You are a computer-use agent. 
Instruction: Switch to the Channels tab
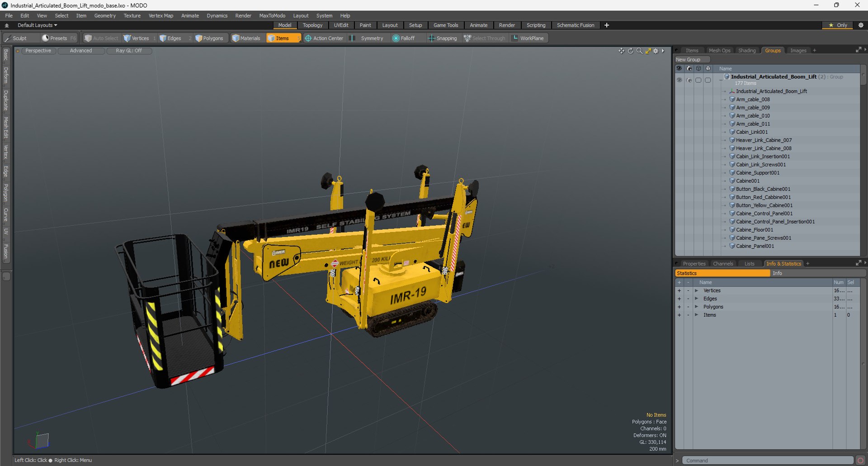pyautogui.click(x=723, y=264)
